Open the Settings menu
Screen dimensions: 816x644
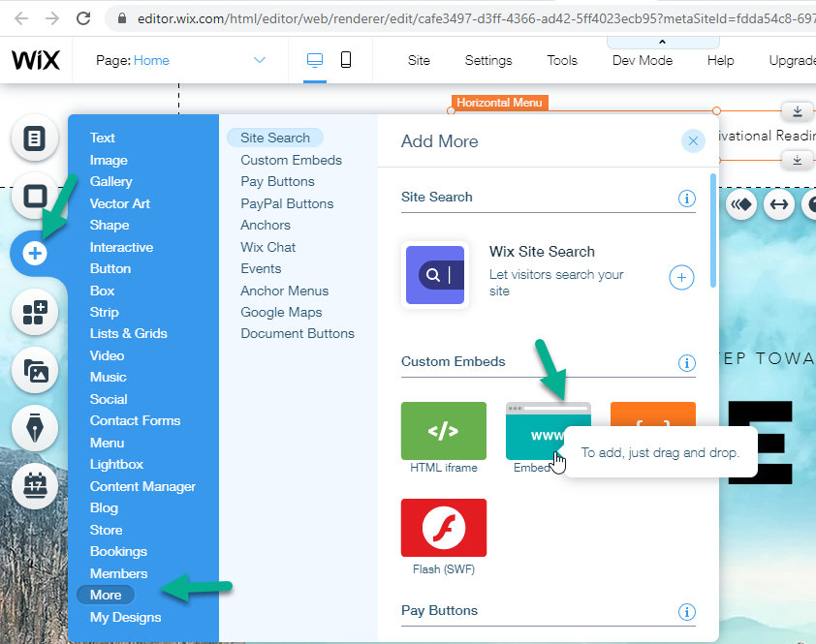tap(488, 60)
